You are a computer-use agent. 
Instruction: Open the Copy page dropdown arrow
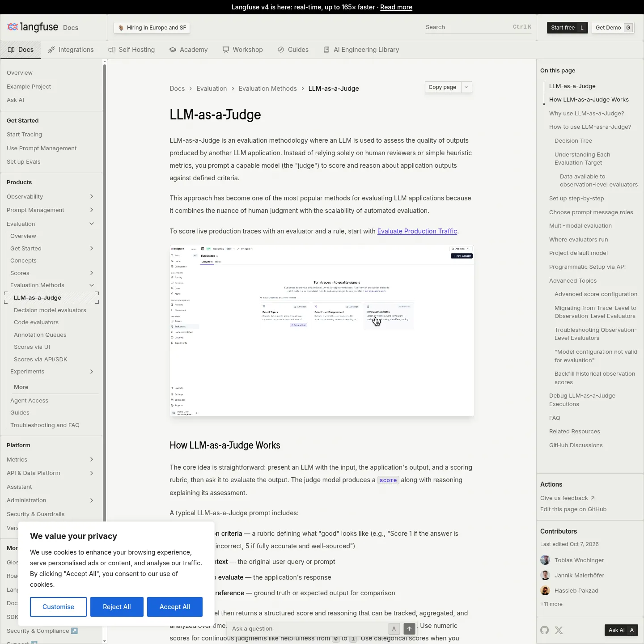click(466, 87)
